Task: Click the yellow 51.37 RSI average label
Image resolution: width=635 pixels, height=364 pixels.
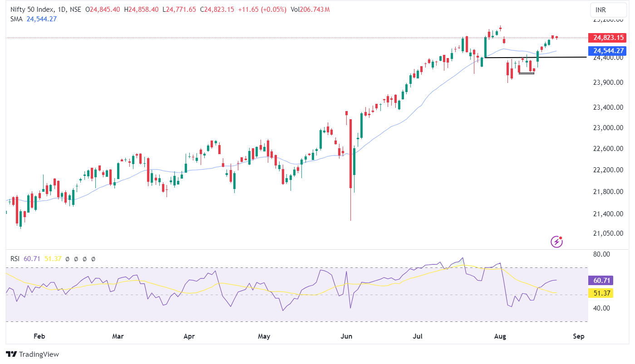Action: [601, 293]
